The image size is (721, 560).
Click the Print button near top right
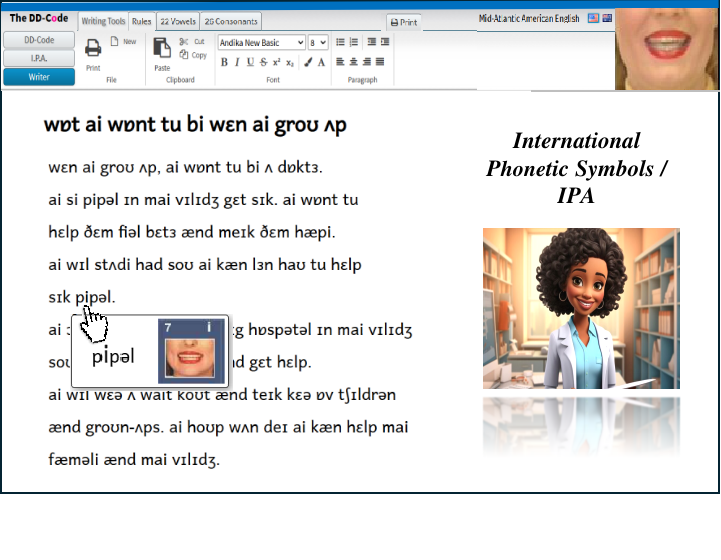click(x=404, y=22)
